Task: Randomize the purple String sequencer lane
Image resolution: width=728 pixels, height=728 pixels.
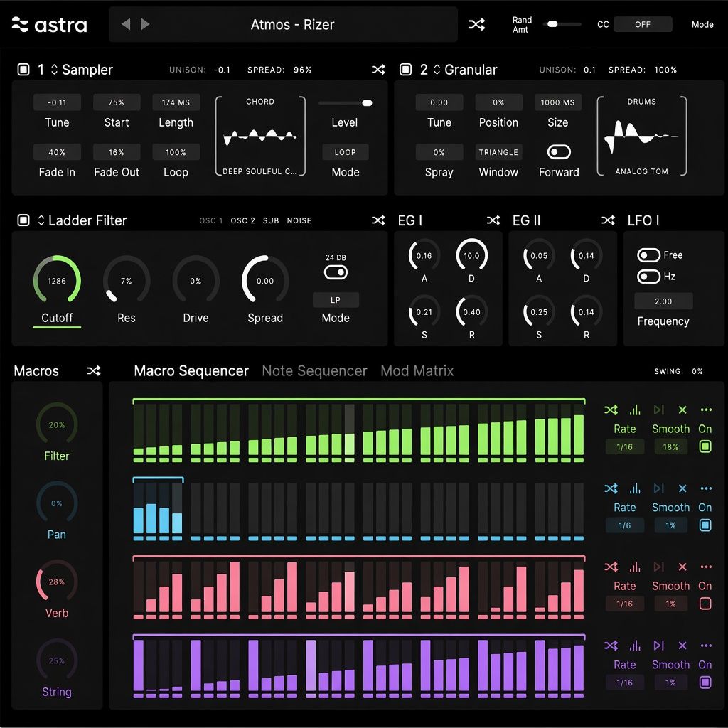Action: (611, 645)
